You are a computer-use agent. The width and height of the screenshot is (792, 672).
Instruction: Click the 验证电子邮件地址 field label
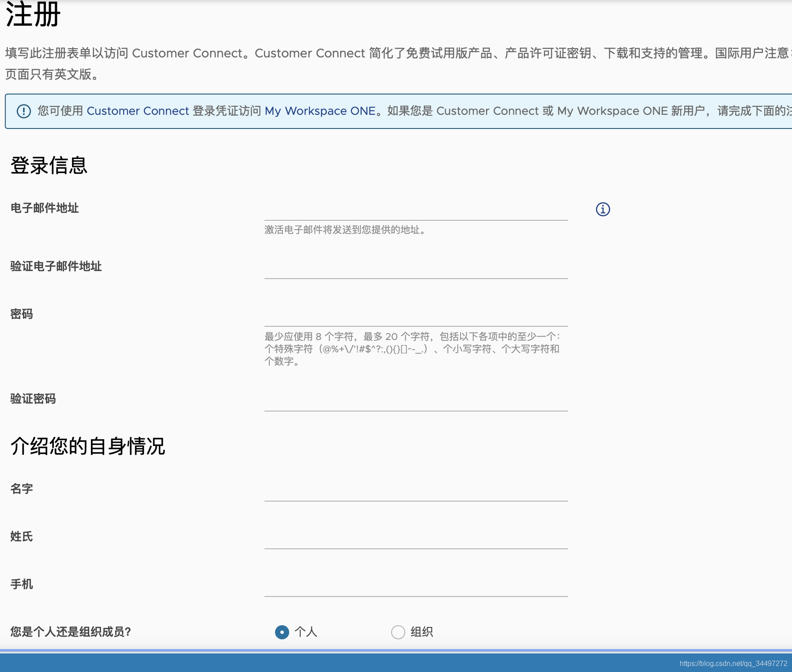56,266
